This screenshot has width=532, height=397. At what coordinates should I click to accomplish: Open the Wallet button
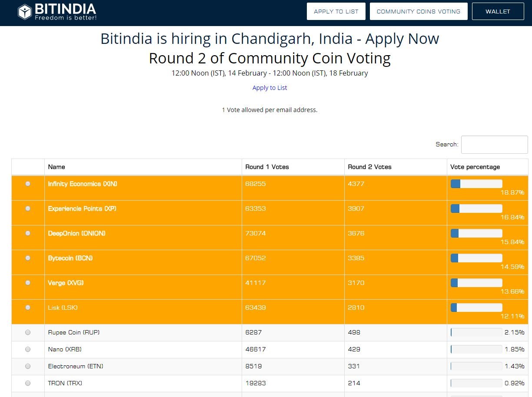[x=498, y=12]
